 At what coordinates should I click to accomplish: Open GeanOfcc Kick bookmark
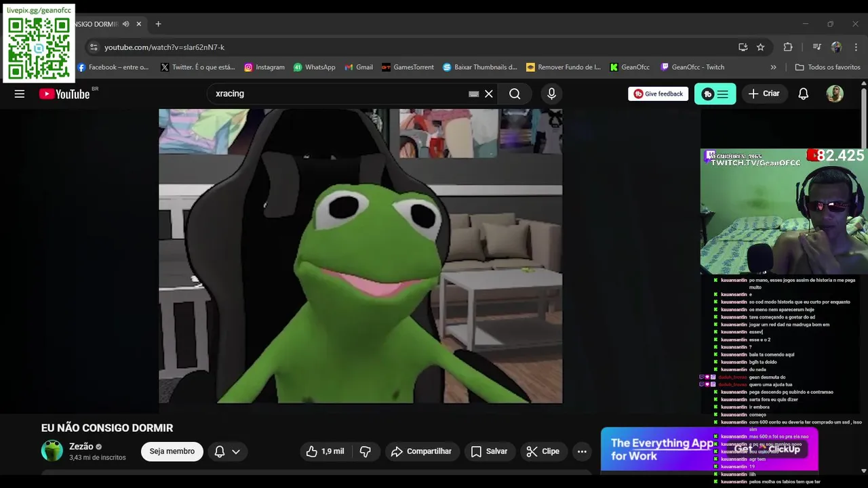pos(630,67)
